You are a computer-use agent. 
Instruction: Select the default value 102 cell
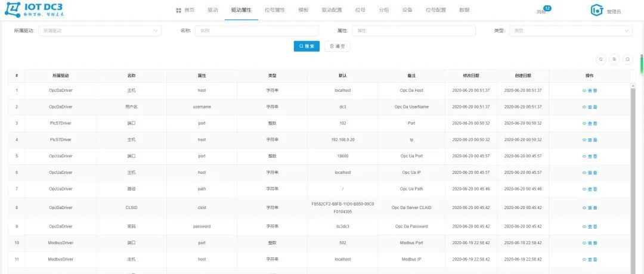342,123
